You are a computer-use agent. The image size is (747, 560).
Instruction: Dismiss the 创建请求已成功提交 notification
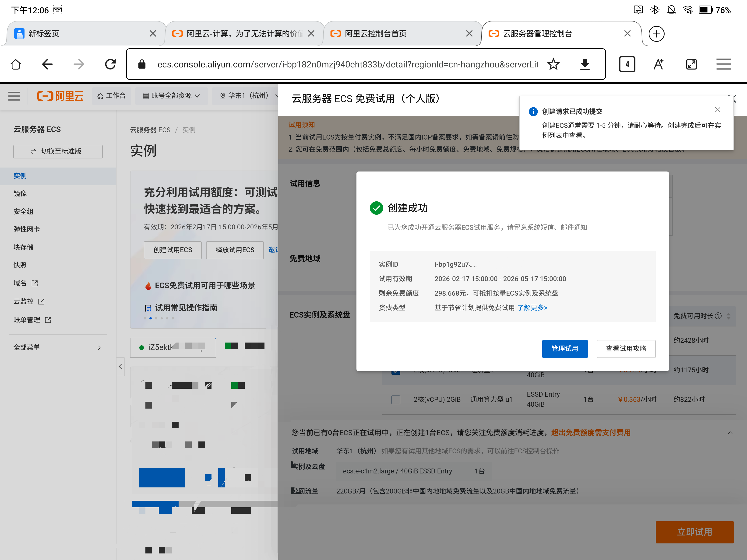tap(718, 110)
